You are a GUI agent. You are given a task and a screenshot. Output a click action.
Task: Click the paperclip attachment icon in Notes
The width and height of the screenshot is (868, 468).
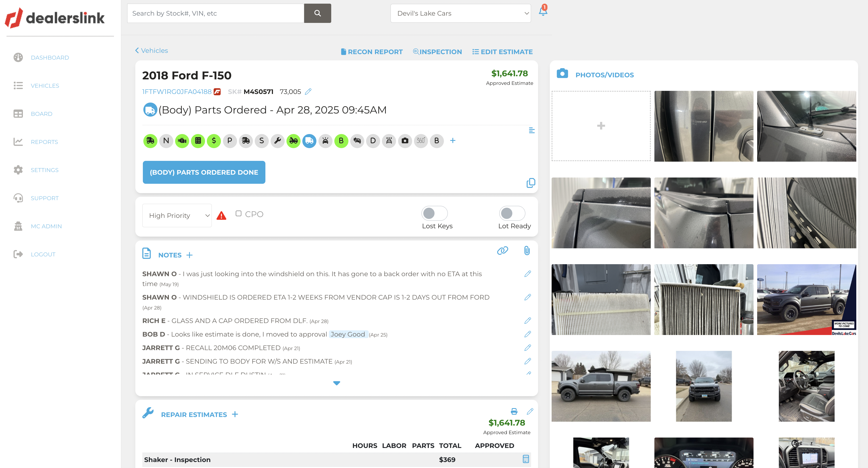pos(527,250)
